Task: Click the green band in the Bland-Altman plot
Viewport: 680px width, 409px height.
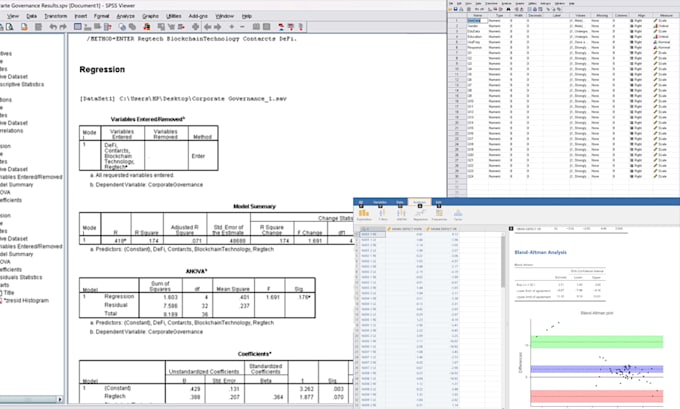Action: [597, 342]
